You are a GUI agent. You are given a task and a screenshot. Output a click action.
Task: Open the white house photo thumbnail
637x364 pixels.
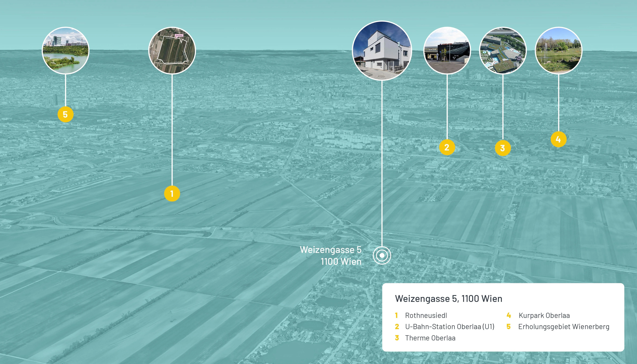tap(382, 51)
